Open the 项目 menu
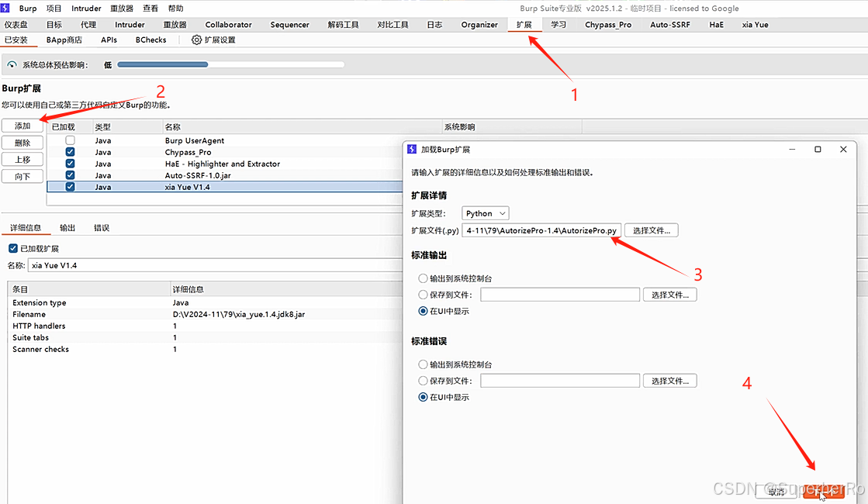This screenshot has height=504, width=868. click(54, 9)
